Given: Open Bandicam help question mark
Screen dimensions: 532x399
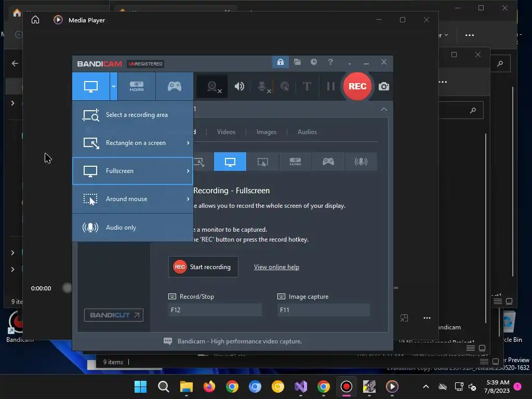Looking at the screenshot, I should pos(330,62).
